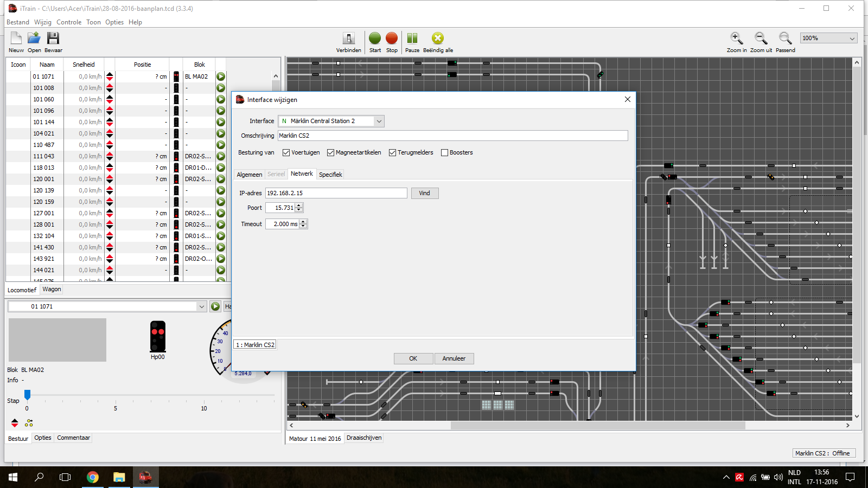
Task: Click the green Start button icon
Action: pyautogui.click(x=375, y=38)
